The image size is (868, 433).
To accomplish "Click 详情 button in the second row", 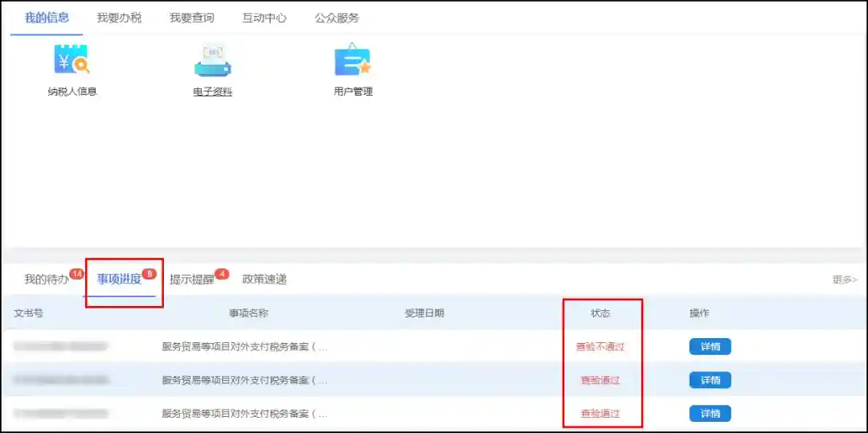I will [x=710, y=380].
